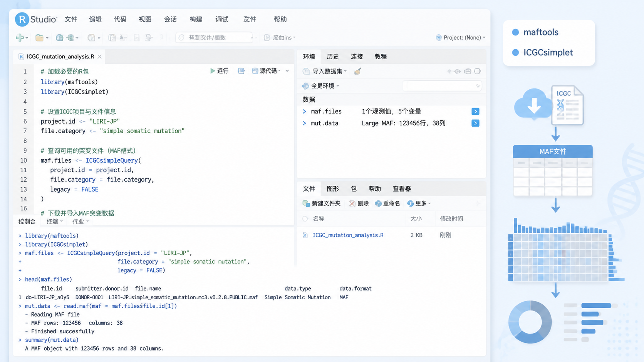This screenshot has height=362, width=644.
Task: Open the Project: (None) dropdown
Action: [484, 38]
